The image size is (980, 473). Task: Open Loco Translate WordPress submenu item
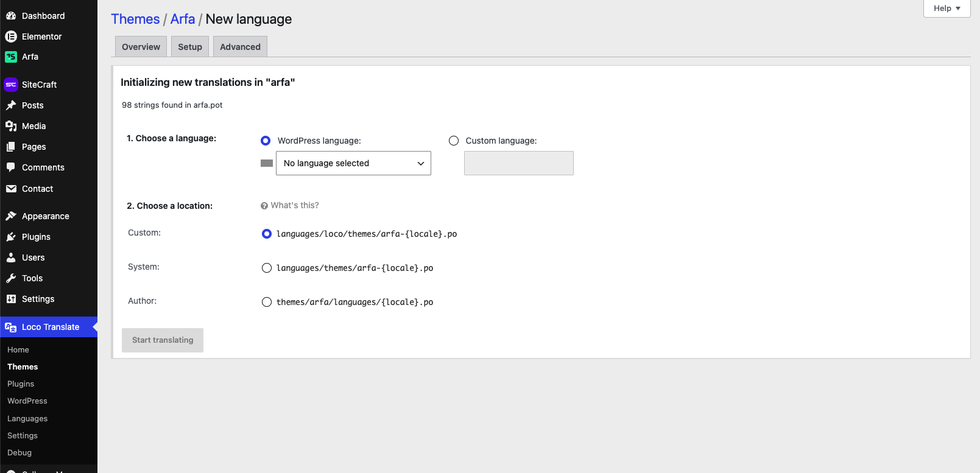(27, 401)
